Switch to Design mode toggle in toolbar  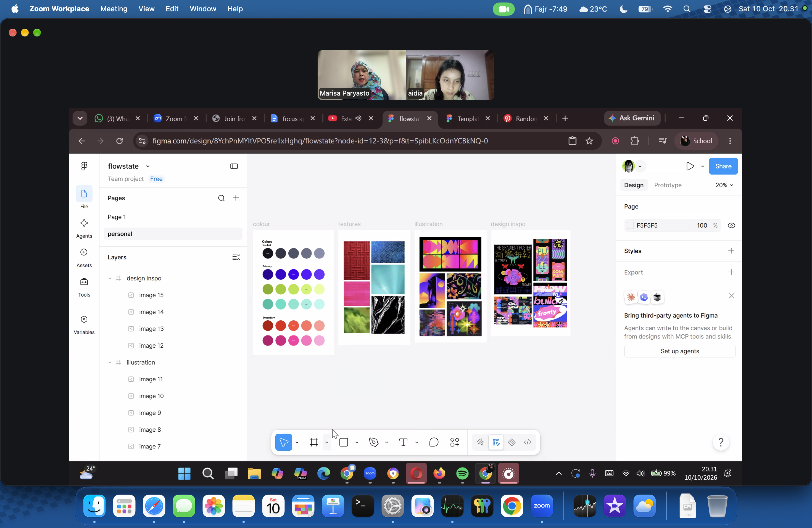496,442
